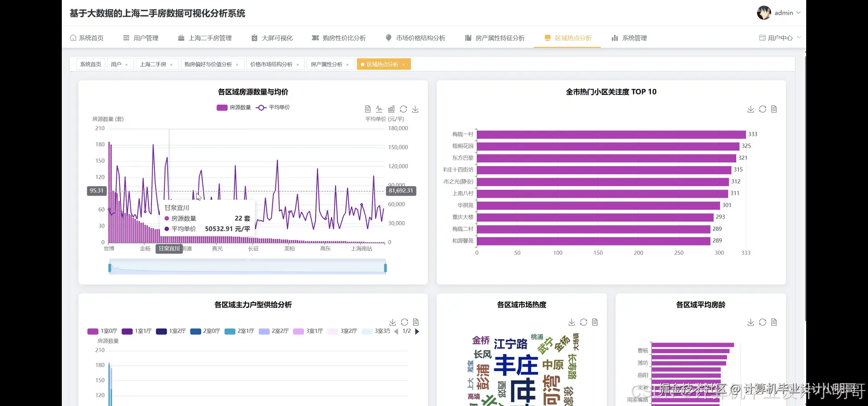Screen dimensions: 868x406
Task: Toggle the 2室1厅 legend series
Action: click(x=239, y=331)
